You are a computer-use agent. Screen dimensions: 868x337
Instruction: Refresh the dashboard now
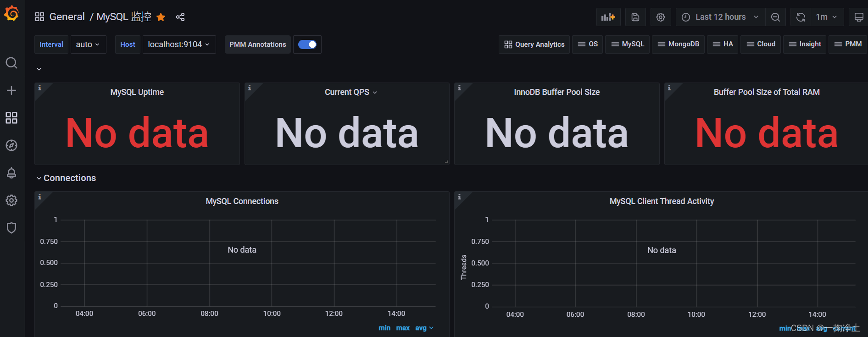point(801,17)
